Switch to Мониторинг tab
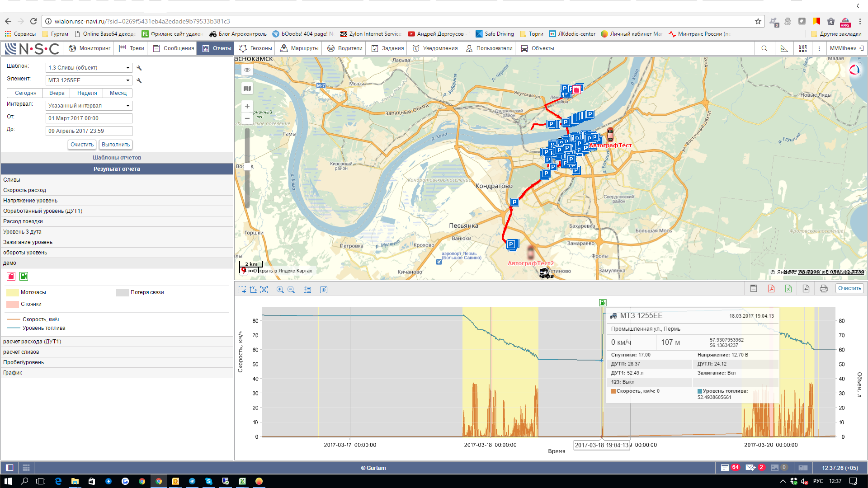Viewport: 868px width, 488px height. point(90,48)
